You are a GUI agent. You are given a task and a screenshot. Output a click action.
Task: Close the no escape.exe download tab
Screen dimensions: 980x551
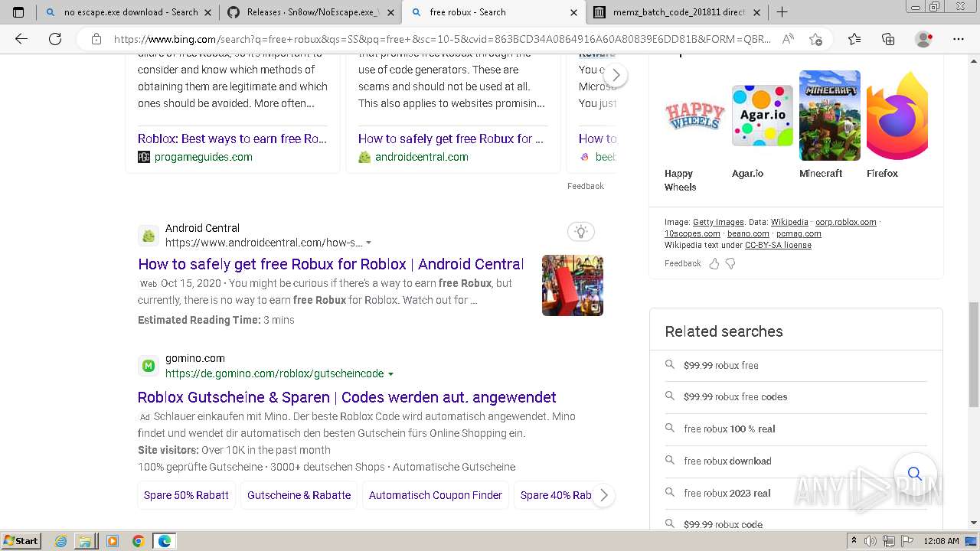click(x=207, y=12)
